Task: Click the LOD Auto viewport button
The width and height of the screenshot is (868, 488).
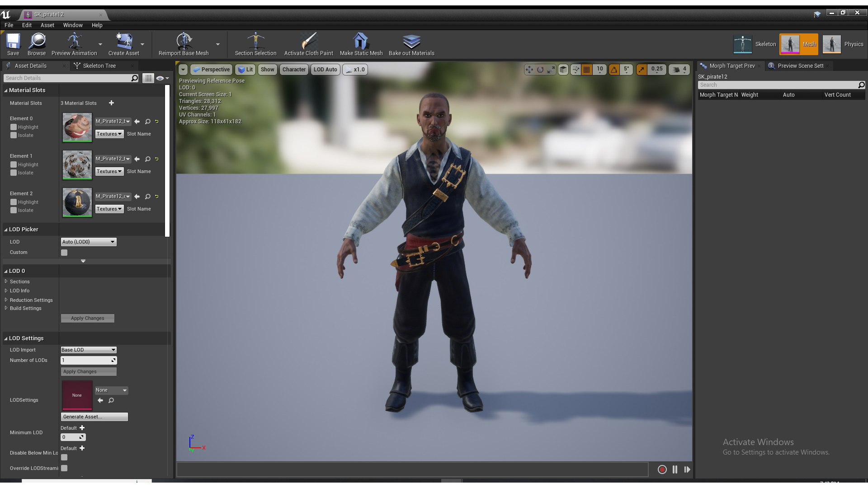Action: point(325,70)
